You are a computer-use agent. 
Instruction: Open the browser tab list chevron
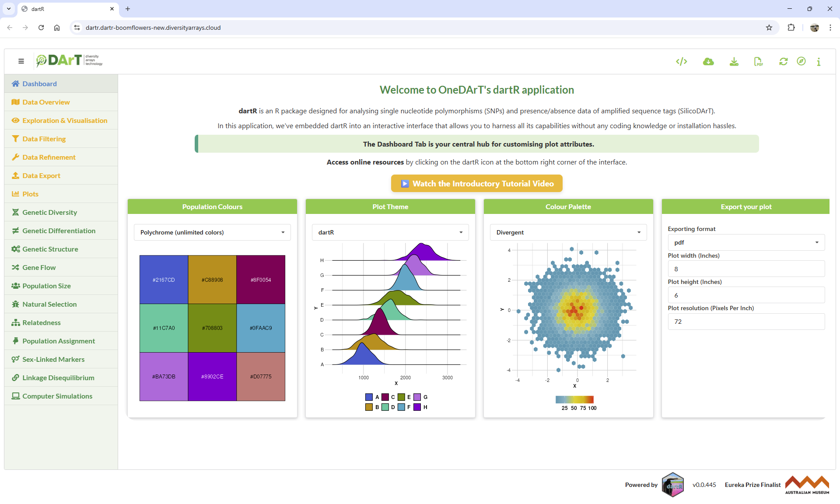pyautogui.click(x=9, y=9)
